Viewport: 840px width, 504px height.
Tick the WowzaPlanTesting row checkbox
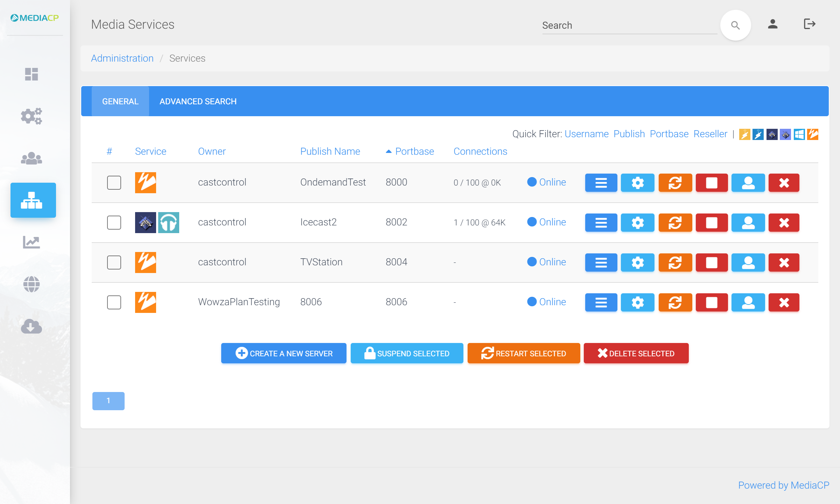[x=114, y=302]
